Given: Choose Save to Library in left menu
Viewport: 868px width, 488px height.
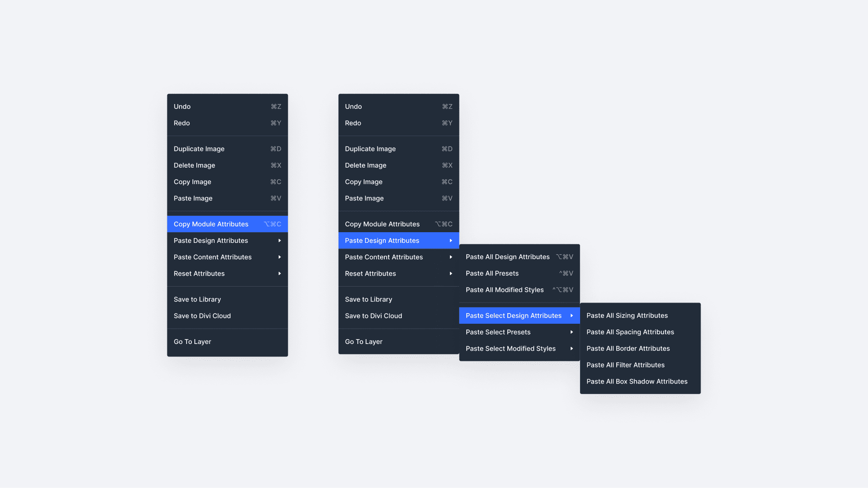Looking at the screenshot, I should (197, 299).
